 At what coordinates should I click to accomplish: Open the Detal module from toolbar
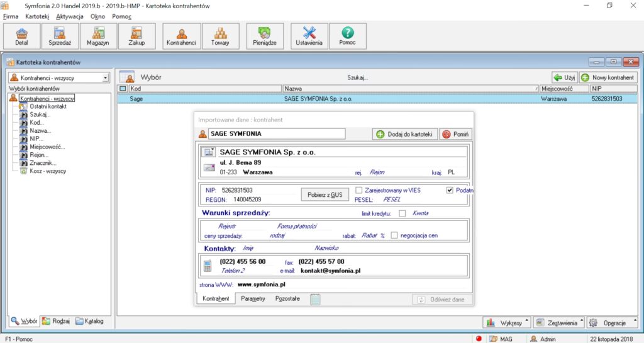tap(21, 37)
